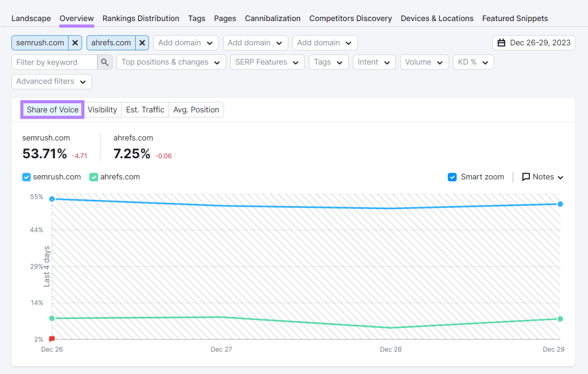Open third Add domain dropdown

click(x=324, y=43)
